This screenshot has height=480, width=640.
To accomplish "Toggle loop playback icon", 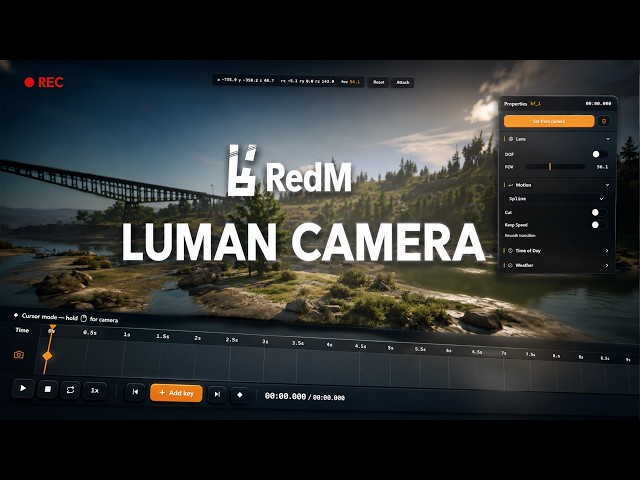I will (70, 390).
